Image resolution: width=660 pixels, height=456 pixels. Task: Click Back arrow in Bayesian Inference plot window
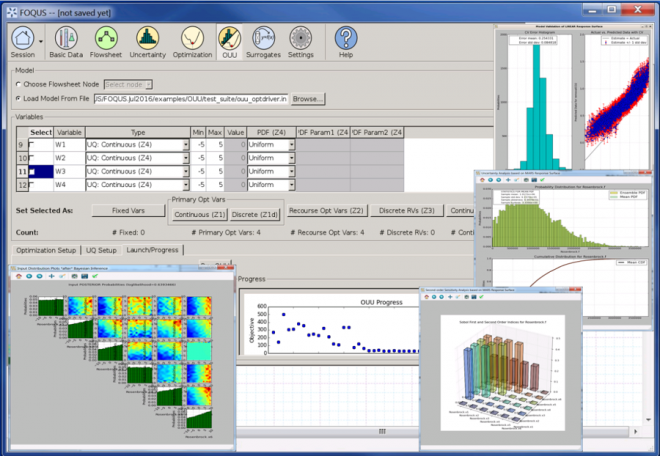(x=29, y=276)
